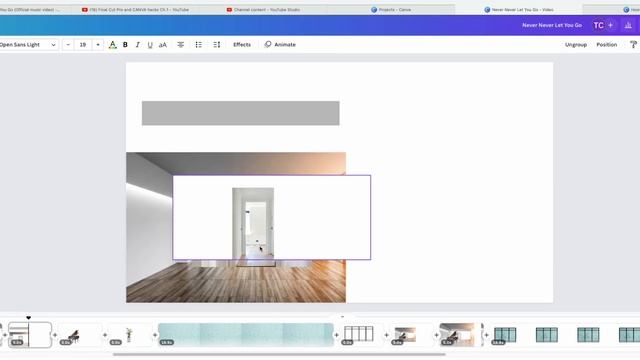
Task: Add a collaborator with the plus button
Action: point(611,25)
